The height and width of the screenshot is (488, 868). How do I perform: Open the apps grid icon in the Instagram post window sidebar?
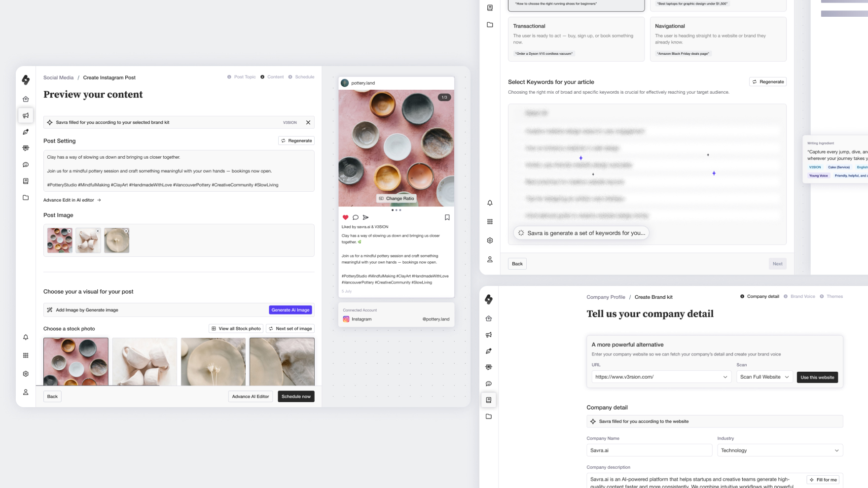point(26,355)
